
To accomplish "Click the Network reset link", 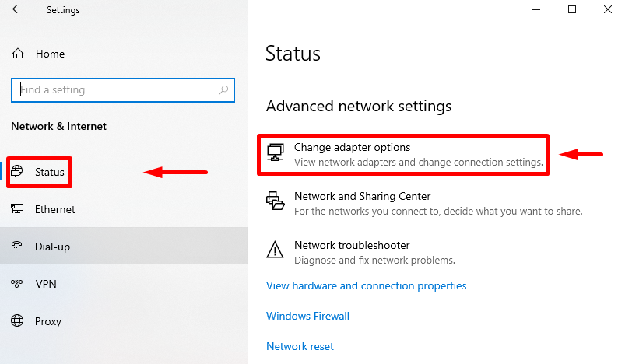I will [300, 346].
